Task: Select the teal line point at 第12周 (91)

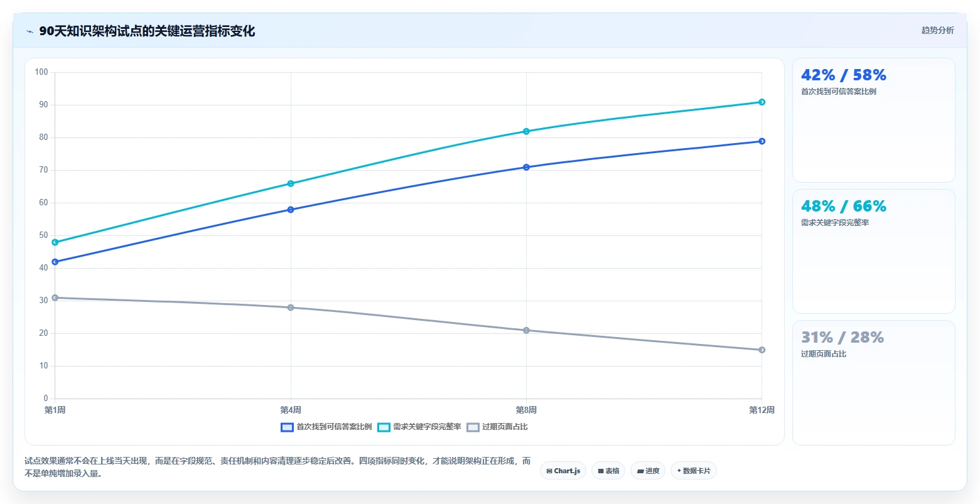Action: tap(762, 102)
